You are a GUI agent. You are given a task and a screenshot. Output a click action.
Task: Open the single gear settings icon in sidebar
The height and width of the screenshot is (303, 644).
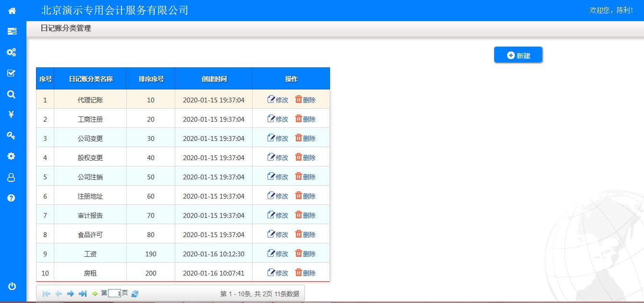point(12,156)
